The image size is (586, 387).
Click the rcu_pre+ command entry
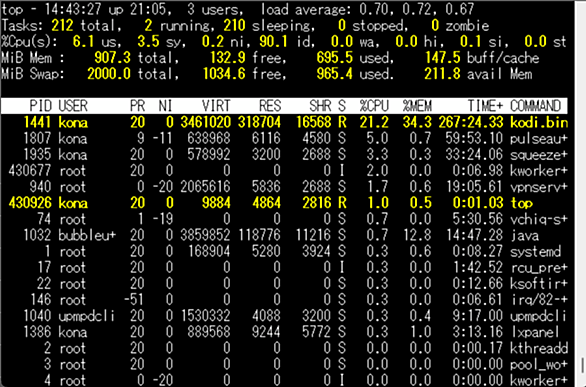pos(539,267)
